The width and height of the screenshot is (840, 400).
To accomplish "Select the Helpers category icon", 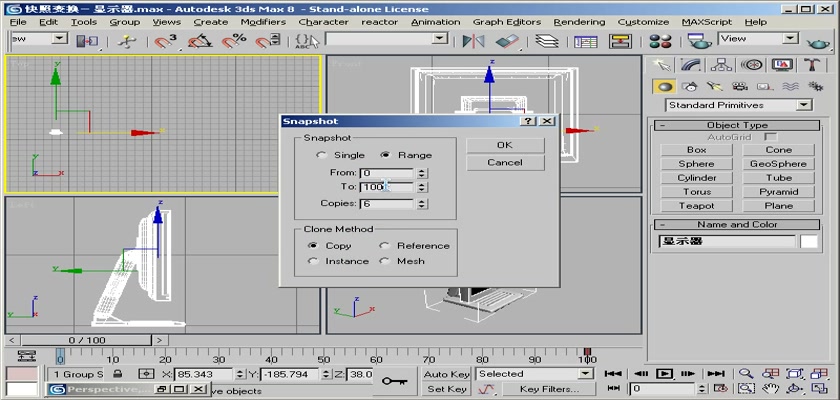I will click(764, 86).
